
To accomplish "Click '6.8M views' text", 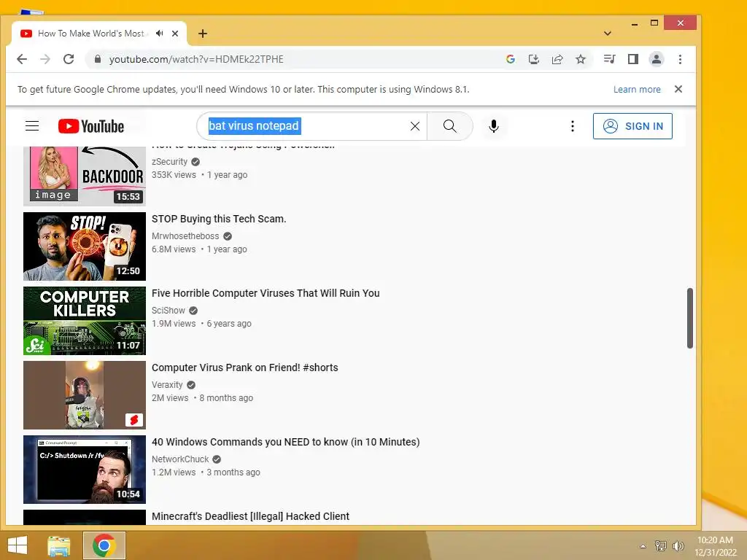I will coord(174,249).
